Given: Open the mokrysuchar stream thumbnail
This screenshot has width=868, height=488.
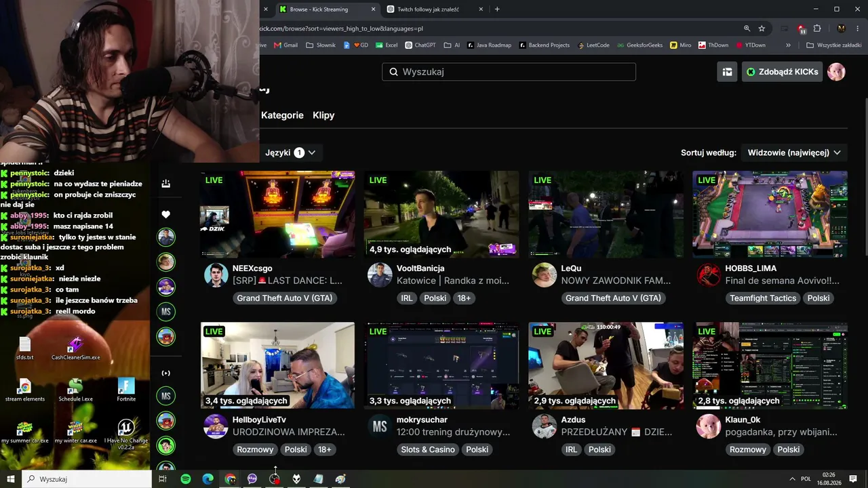Looking at the screenshot, I should click(x=441, y=365).
